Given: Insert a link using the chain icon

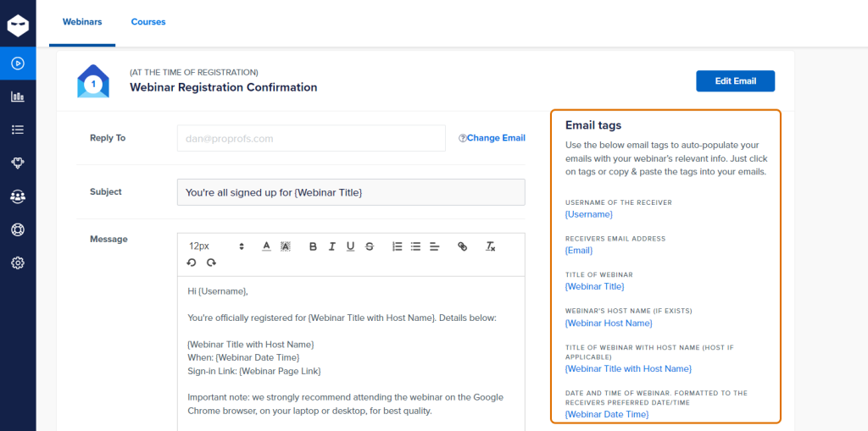Looking at the screenshot, I should 462,246.
